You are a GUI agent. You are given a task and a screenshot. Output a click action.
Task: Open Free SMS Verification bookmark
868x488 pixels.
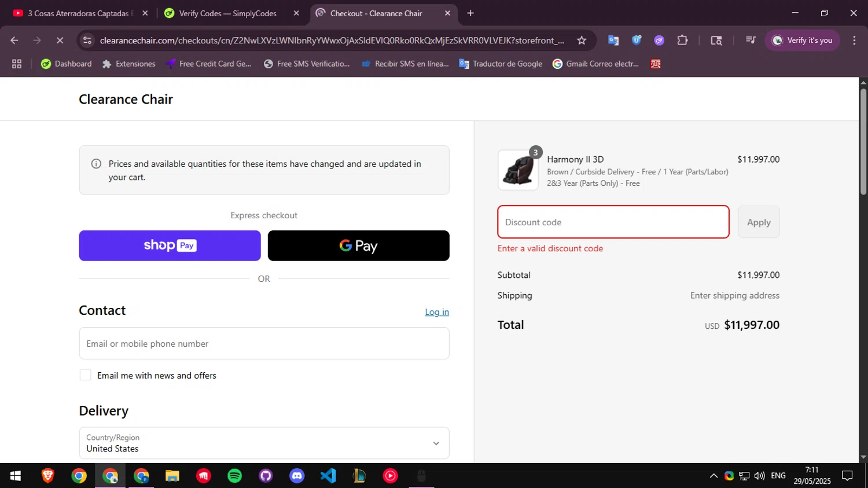coord(307,64)
